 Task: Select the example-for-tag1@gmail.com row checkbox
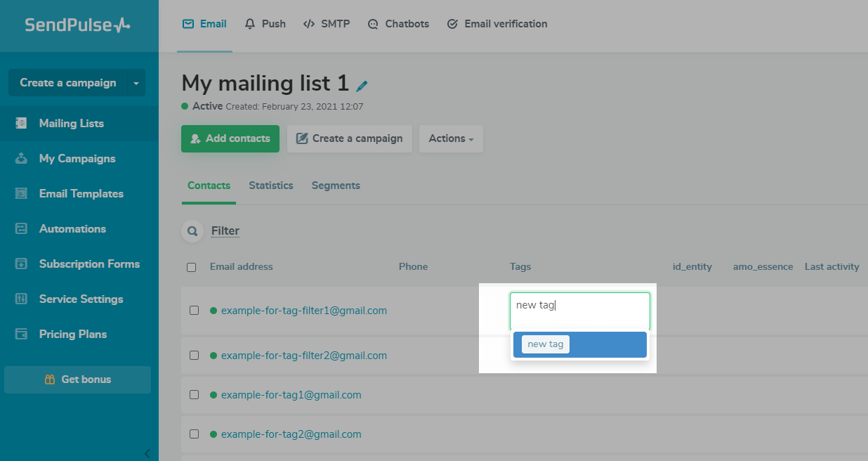pyautogui.click(x=195, y=395)
